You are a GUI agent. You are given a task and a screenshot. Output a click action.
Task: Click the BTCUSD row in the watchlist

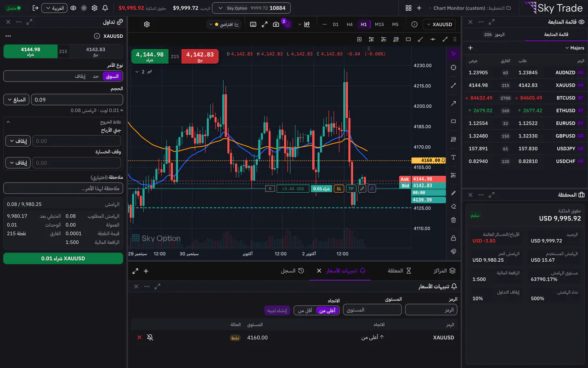click(x=525, y=98)
